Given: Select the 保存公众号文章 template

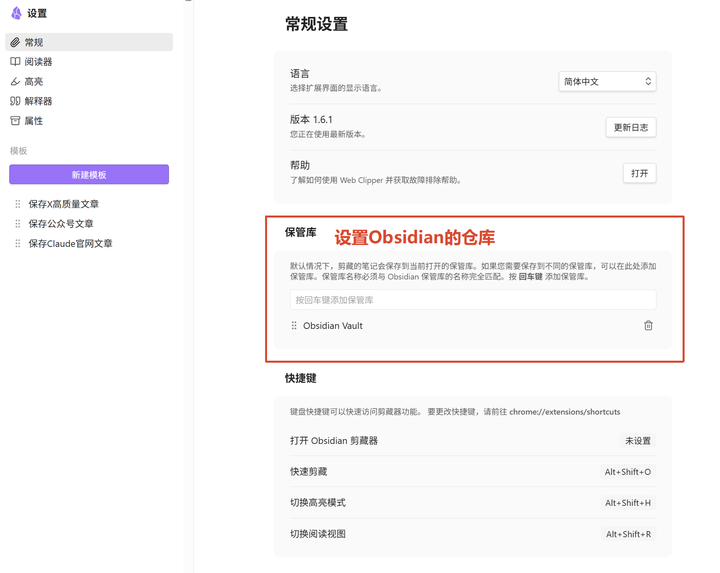Looking at the screenshot, I should click(x=61, y=224).
